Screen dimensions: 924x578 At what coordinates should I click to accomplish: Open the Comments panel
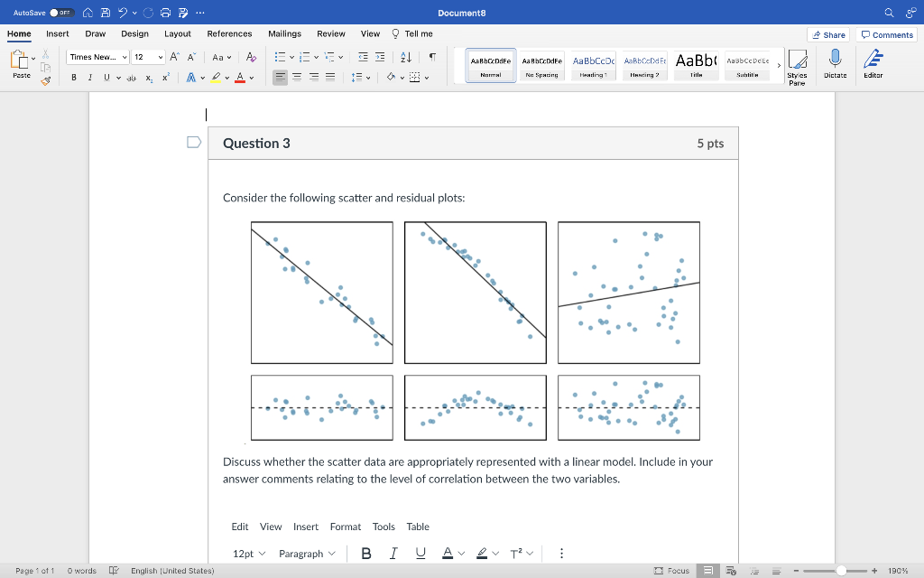pos(886,33)
